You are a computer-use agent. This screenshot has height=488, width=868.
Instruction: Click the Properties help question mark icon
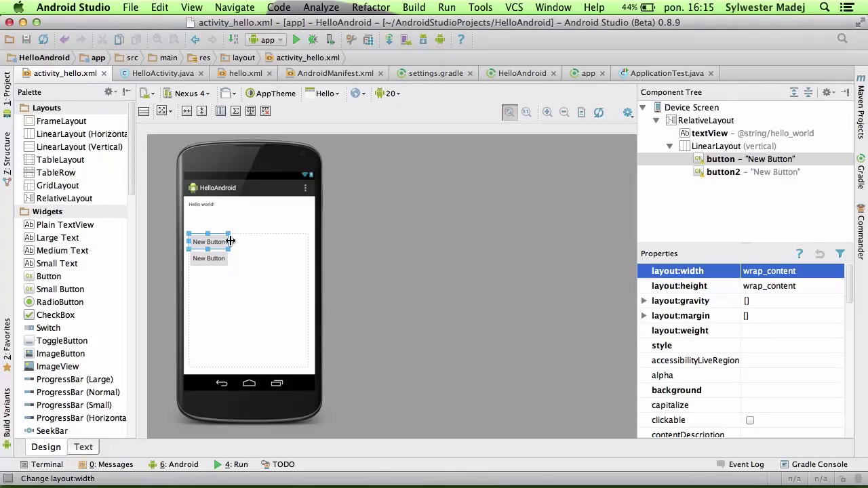coord(800,253)
